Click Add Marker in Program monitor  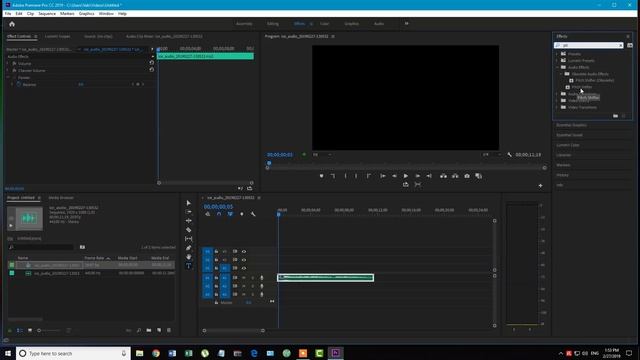pos(321,176)
